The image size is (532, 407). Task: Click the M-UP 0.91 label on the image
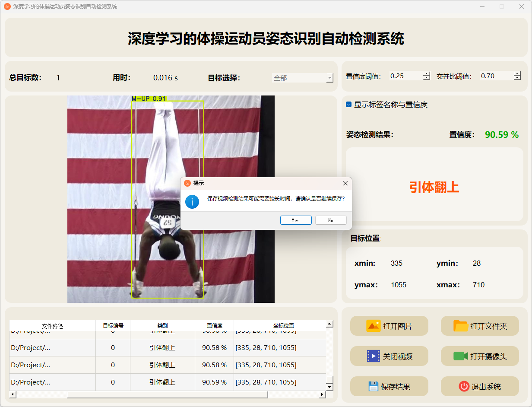[x=149, y=99]
